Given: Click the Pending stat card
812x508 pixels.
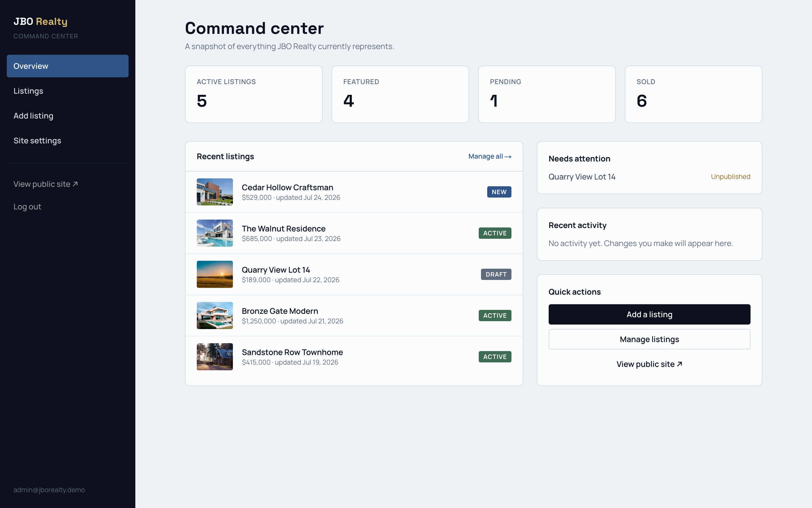Looking at the screenshot, I should pos(547,94).
